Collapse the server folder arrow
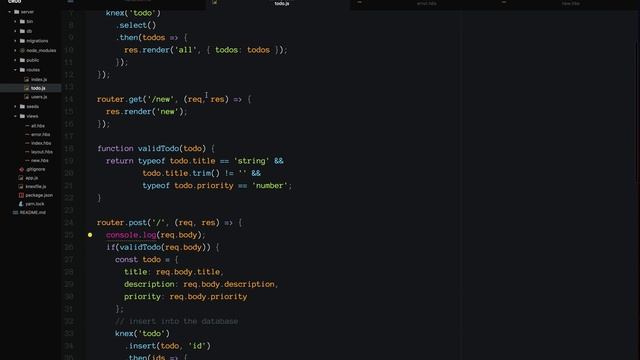Image resolution: width=640 pixels, height=360 pixels. 10,12
